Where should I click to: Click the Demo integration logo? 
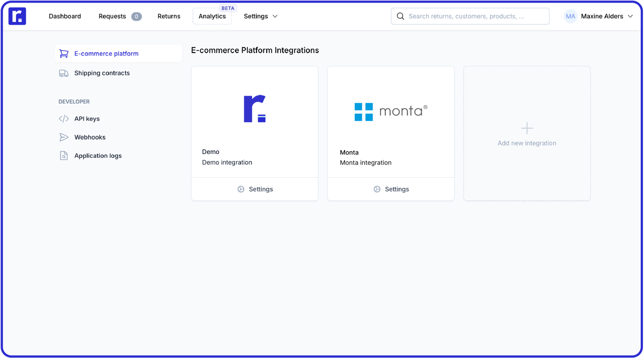click(255, 109)
